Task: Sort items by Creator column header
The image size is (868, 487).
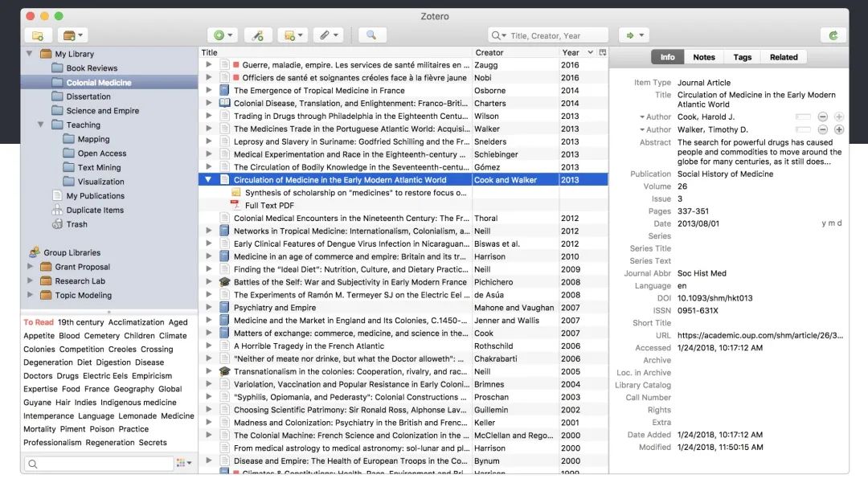Action: pyautogui.click(x=515, y=52)
